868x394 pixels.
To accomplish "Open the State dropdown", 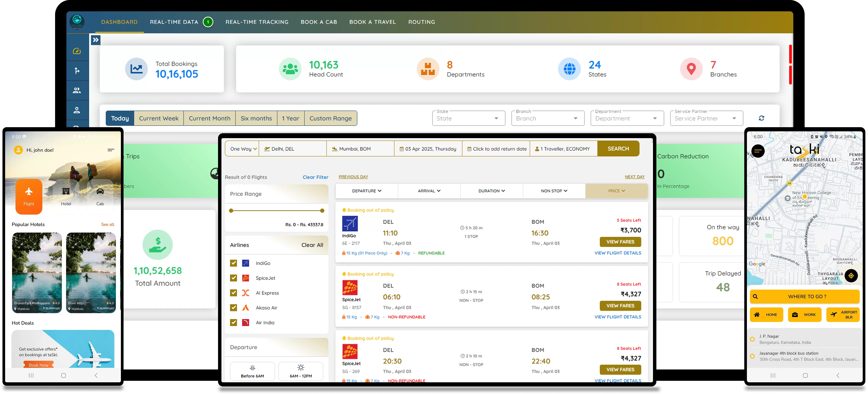I will (468, 118).
